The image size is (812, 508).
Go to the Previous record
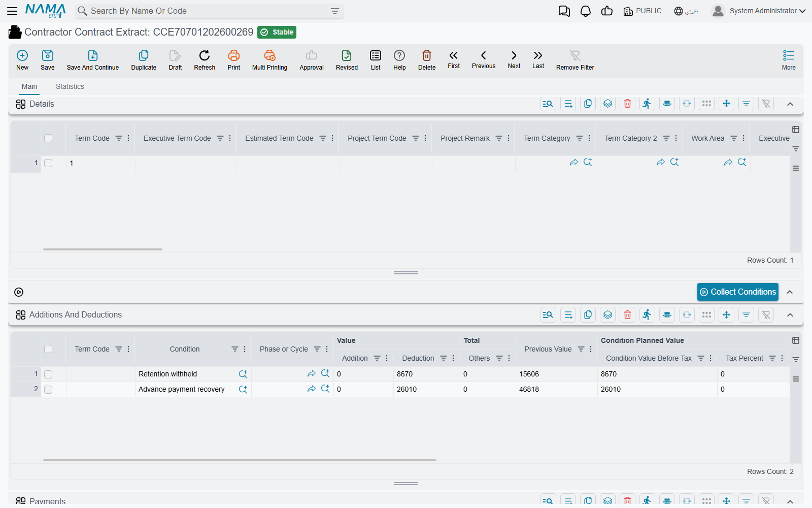pyautogui.click(x=484, y=59)
